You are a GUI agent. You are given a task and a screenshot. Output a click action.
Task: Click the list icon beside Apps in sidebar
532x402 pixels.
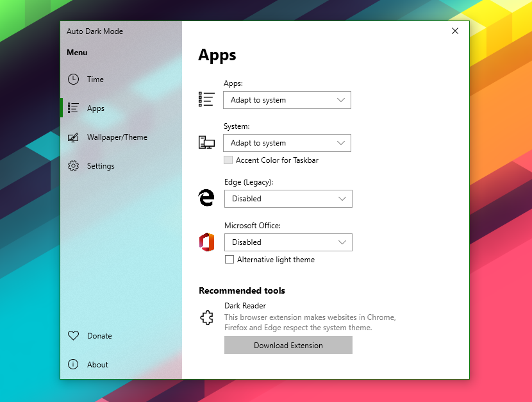[73, 108]
